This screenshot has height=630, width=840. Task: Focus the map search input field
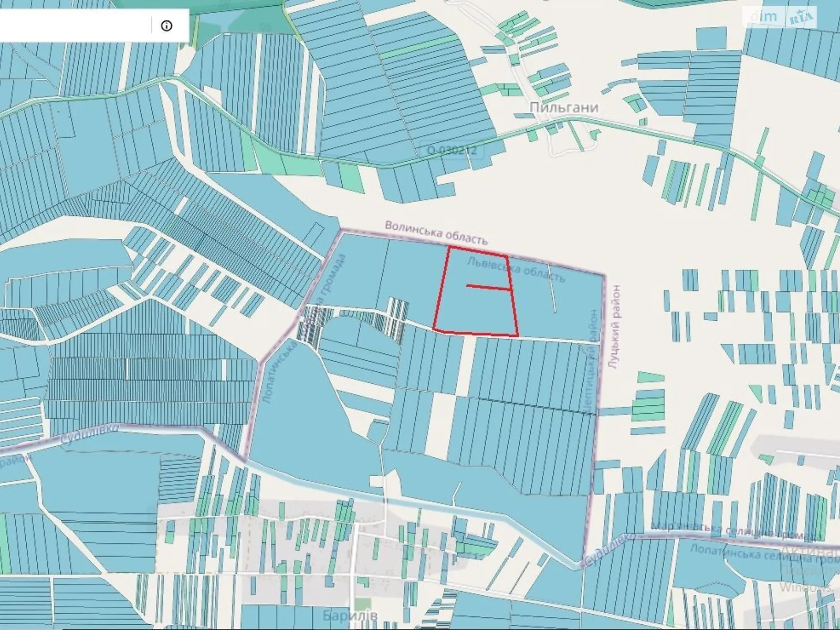point(73,25)
